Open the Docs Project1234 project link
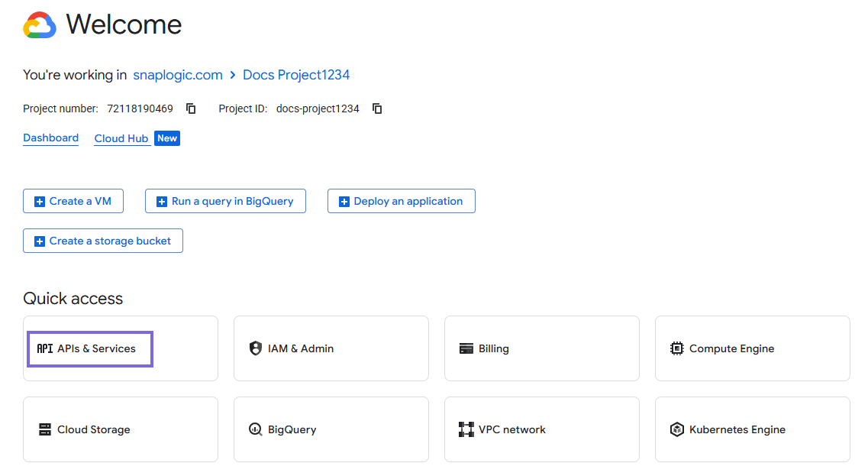The width and height of the screenshot is (868, 476). click(296, 75)
